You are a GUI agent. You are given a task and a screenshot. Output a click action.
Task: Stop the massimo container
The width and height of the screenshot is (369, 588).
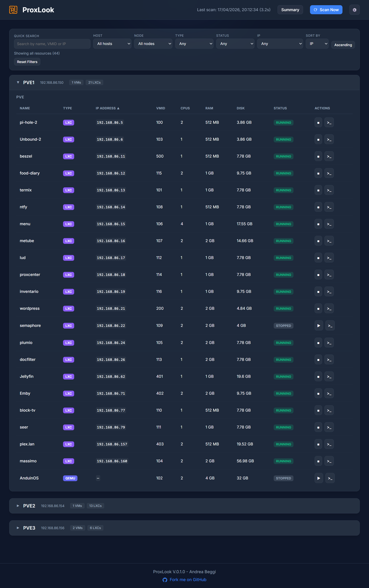318,461
